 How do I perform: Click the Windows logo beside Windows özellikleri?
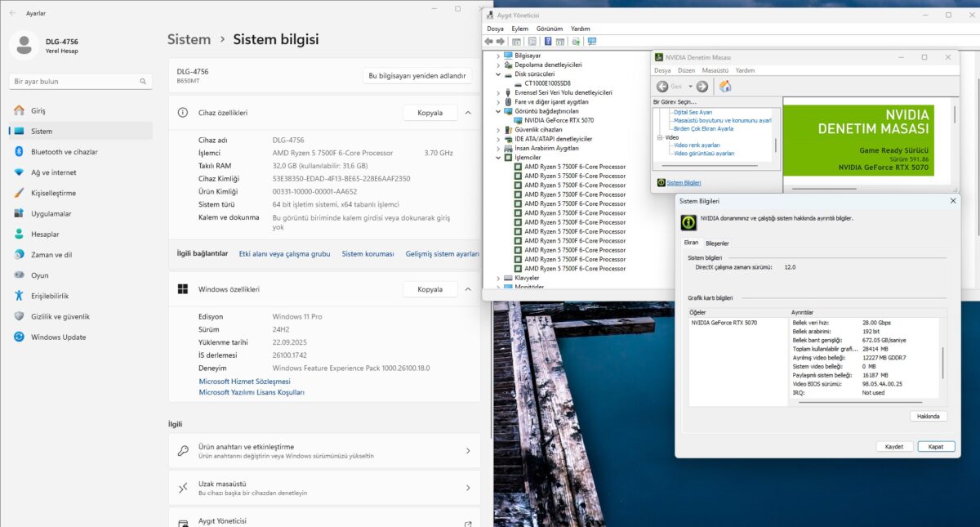[x=182, y=289]
